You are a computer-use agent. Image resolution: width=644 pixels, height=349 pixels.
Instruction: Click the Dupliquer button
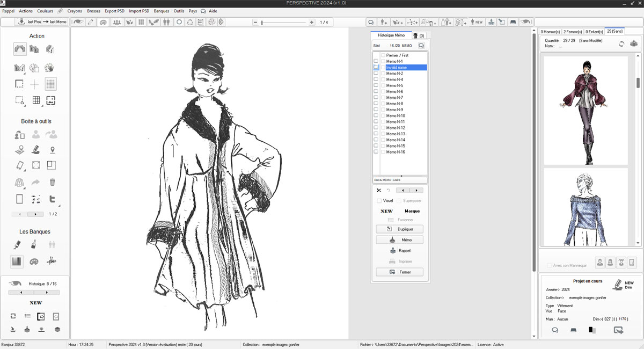(399, 229)
